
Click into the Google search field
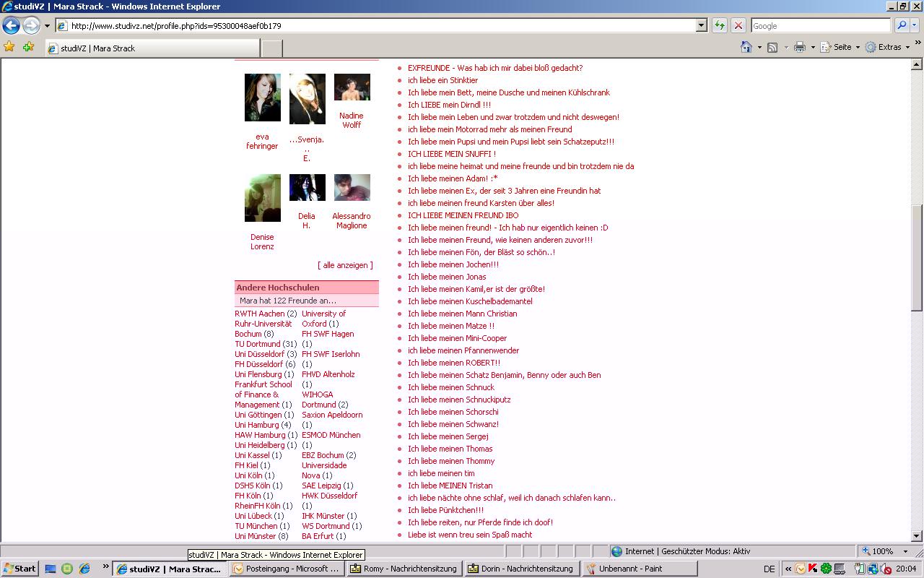(x=820, y=26)
